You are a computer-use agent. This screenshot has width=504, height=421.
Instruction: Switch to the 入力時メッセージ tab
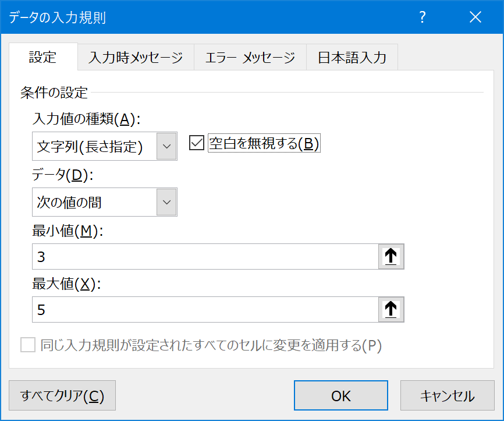[136, 57]
